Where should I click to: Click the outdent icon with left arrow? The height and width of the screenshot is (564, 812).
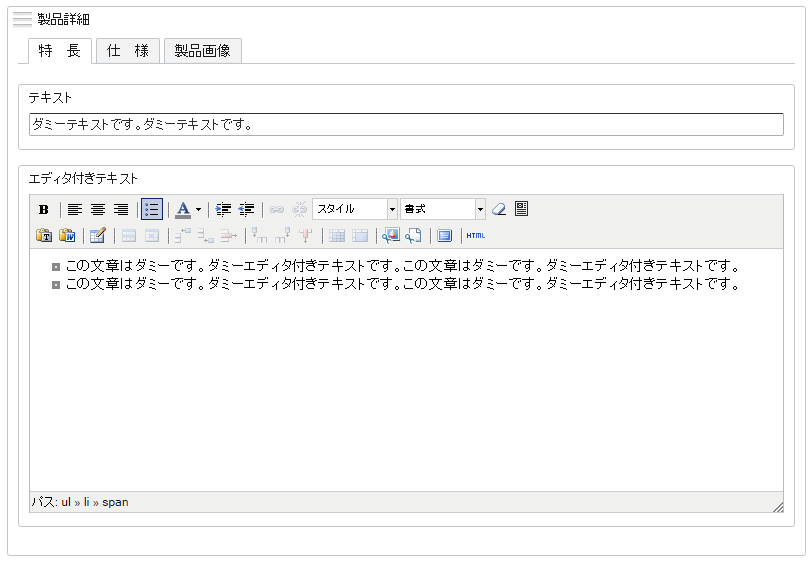[x=246, y=209]
